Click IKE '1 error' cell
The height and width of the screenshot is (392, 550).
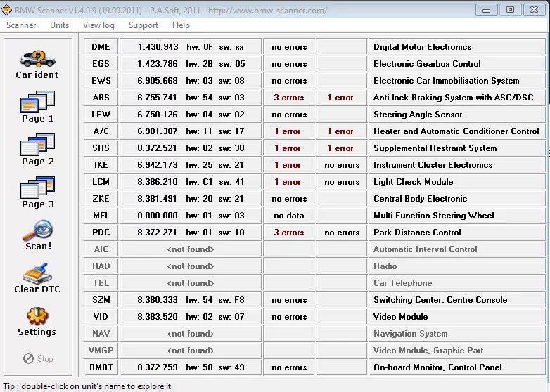pyautogui.click(x=289, y=164)
